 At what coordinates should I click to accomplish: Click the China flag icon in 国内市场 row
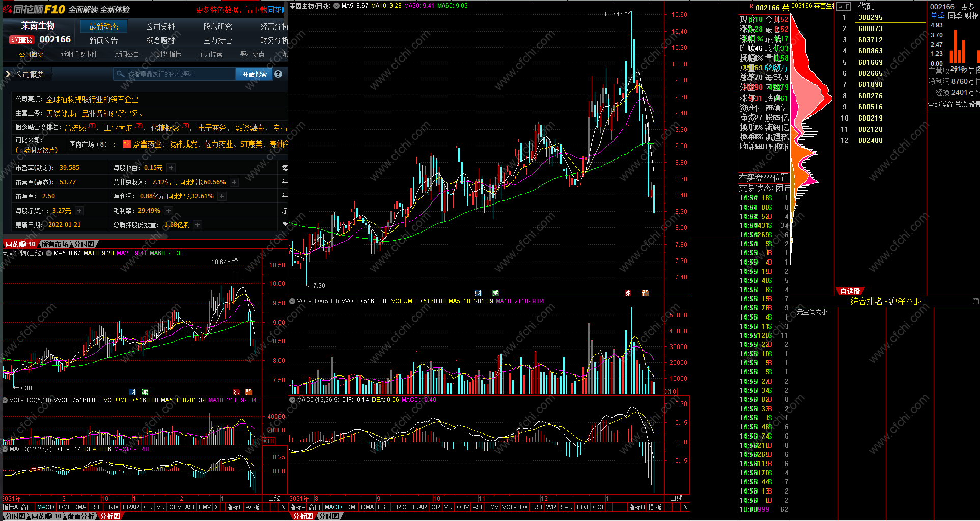127,144
